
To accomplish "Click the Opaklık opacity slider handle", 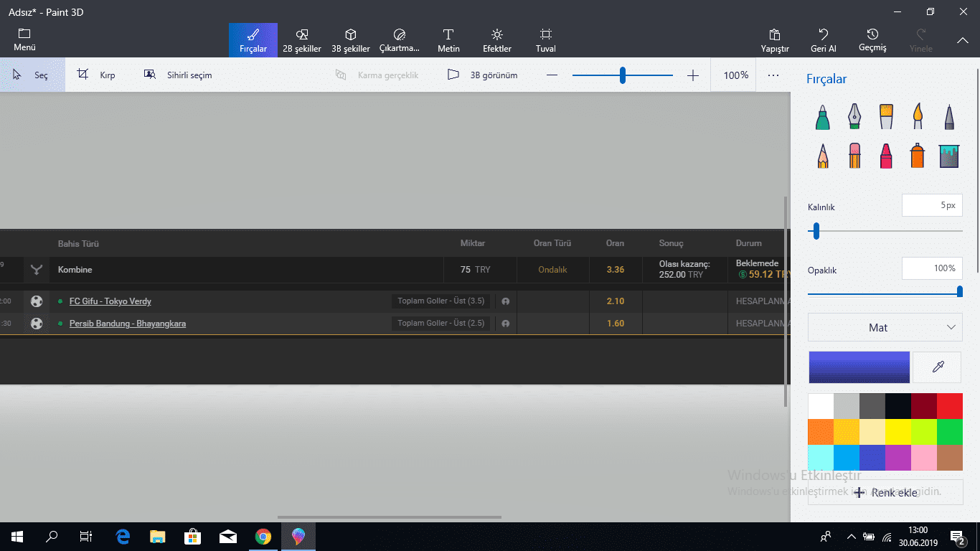I will 960,291.
